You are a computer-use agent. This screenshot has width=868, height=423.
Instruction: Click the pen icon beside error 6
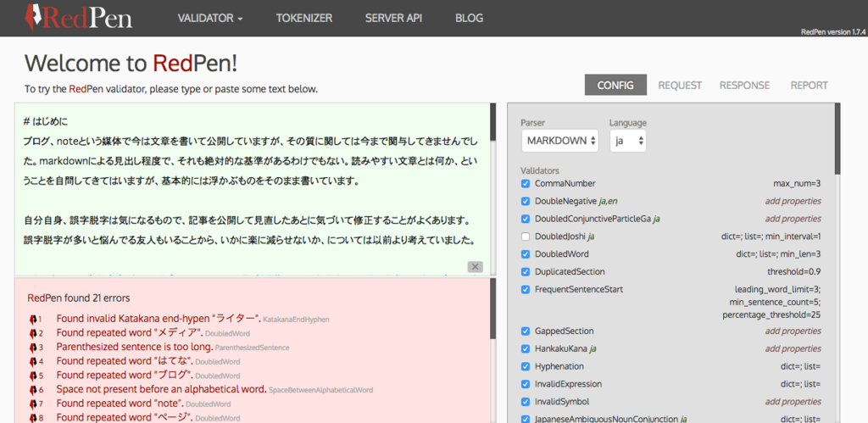pyautogui.click(x=34, y=390)
